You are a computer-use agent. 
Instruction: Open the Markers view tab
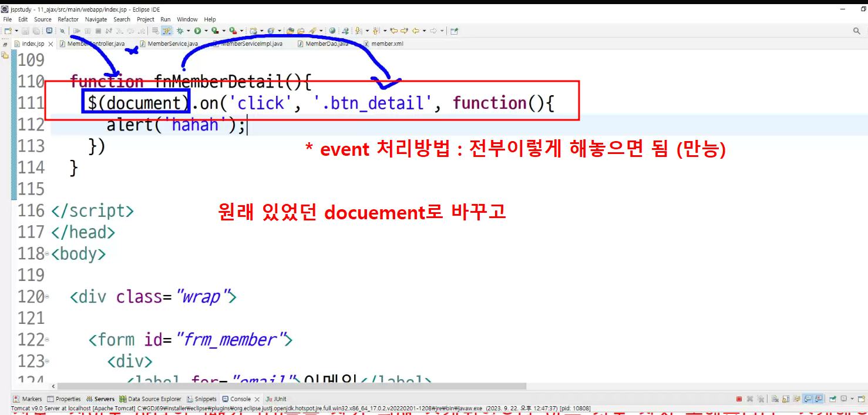[x=28, y=399]
